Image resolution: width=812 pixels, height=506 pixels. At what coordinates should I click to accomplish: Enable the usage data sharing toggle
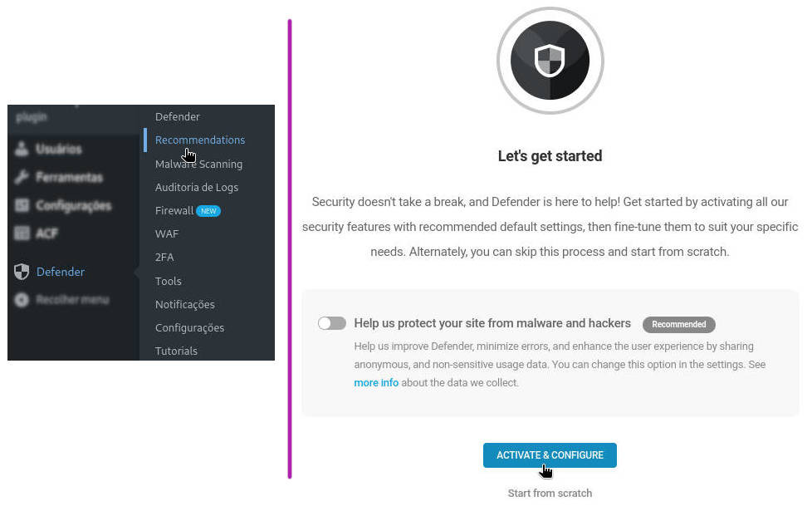pos(332,323)
